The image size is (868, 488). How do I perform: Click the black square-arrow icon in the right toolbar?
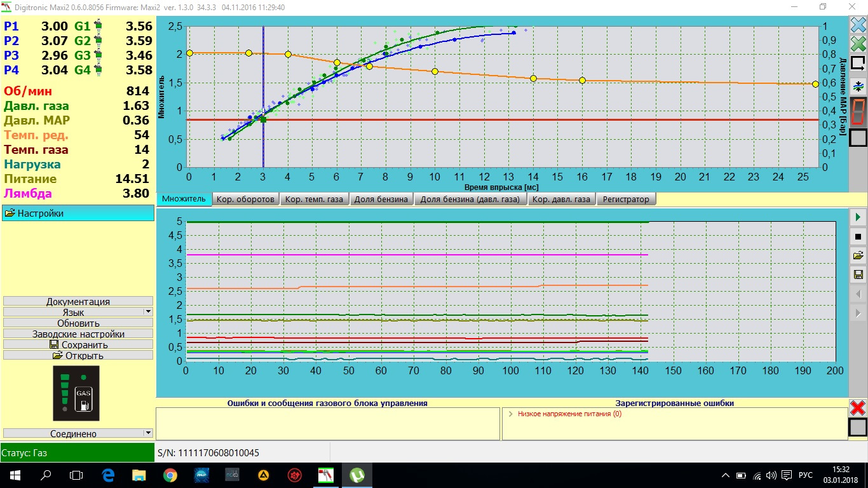858,64
